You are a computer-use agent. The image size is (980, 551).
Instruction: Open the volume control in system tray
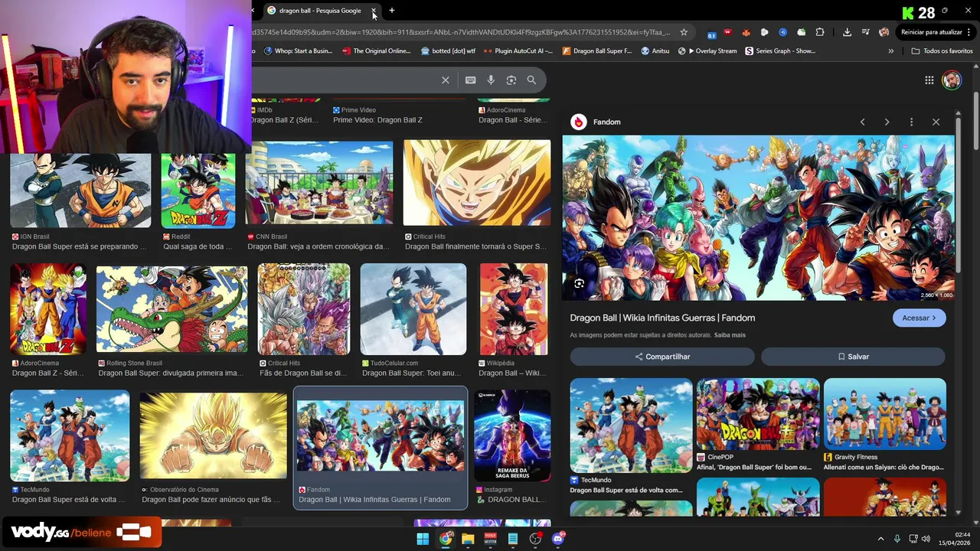tap(926, 539)
